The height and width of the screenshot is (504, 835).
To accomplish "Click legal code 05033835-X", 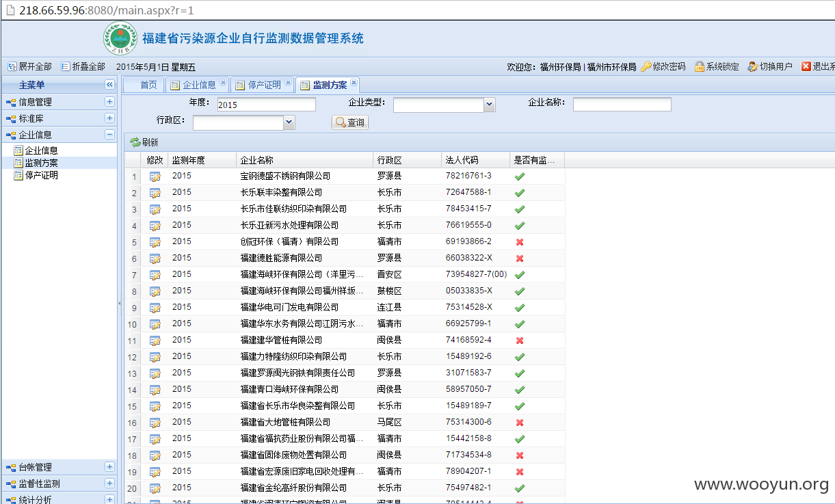I will (x=468, y=291).
